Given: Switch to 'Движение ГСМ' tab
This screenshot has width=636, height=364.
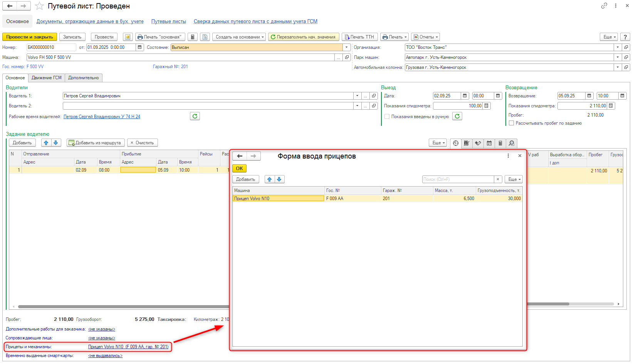Looking at the screenshot, I should 46,78.
